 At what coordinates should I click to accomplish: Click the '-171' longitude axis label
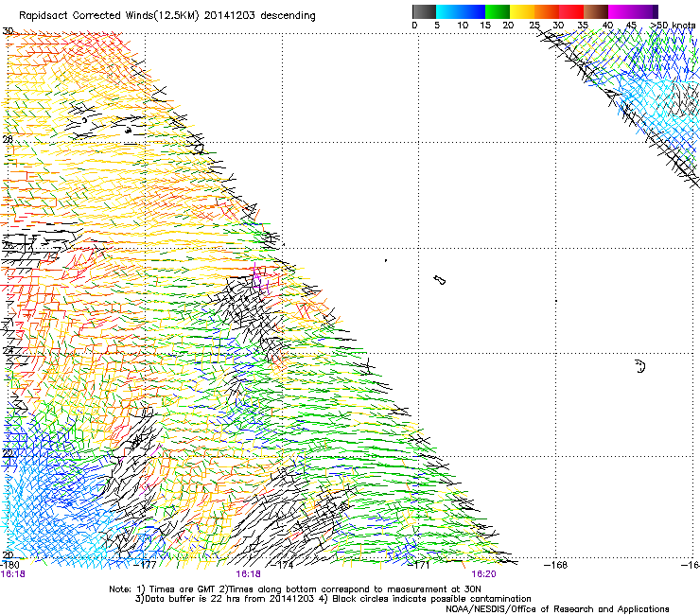(419, 565)
